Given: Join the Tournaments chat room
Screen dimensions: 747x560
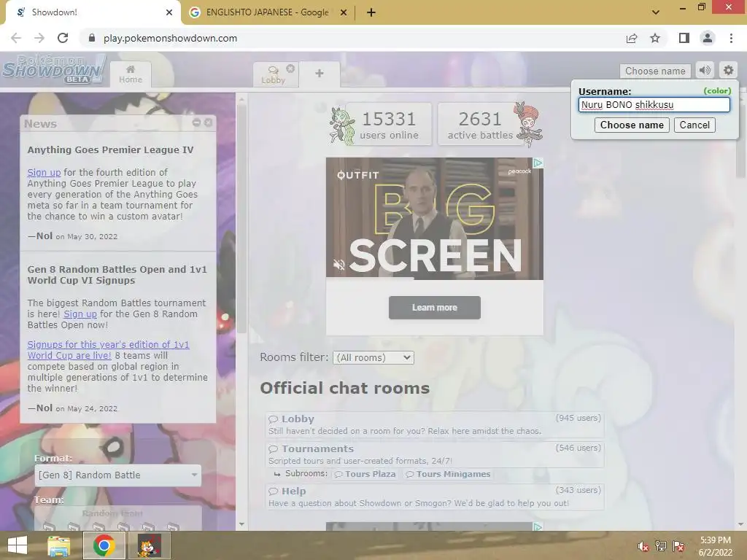Looking at the screenshot, I should [435, 454].
